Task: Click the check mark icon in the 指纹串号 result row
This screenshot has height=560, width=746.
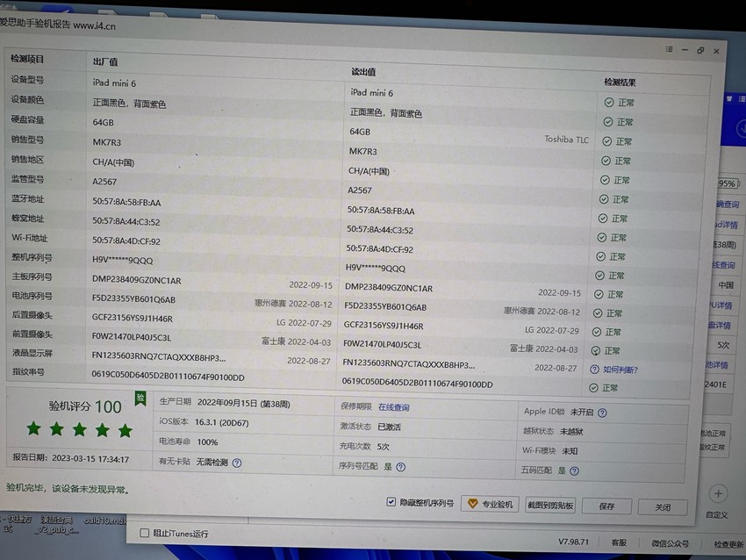Action: point(593,388)
